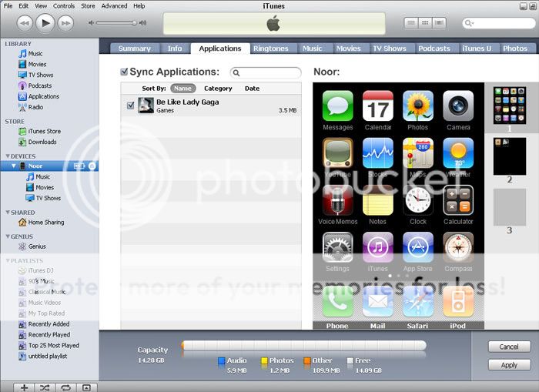
Task: Open the Advanced menu
Action: coord(114,6)
